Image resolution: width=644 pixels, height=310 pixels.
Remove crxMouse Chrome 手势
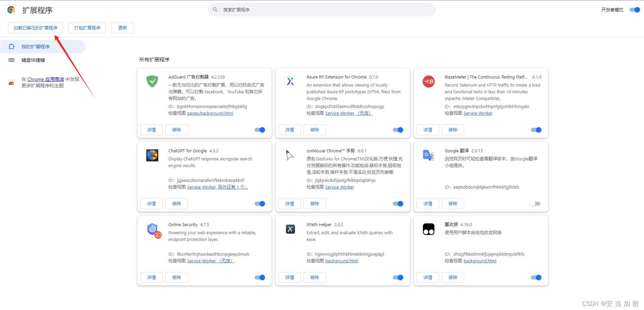tap(315, 204)
